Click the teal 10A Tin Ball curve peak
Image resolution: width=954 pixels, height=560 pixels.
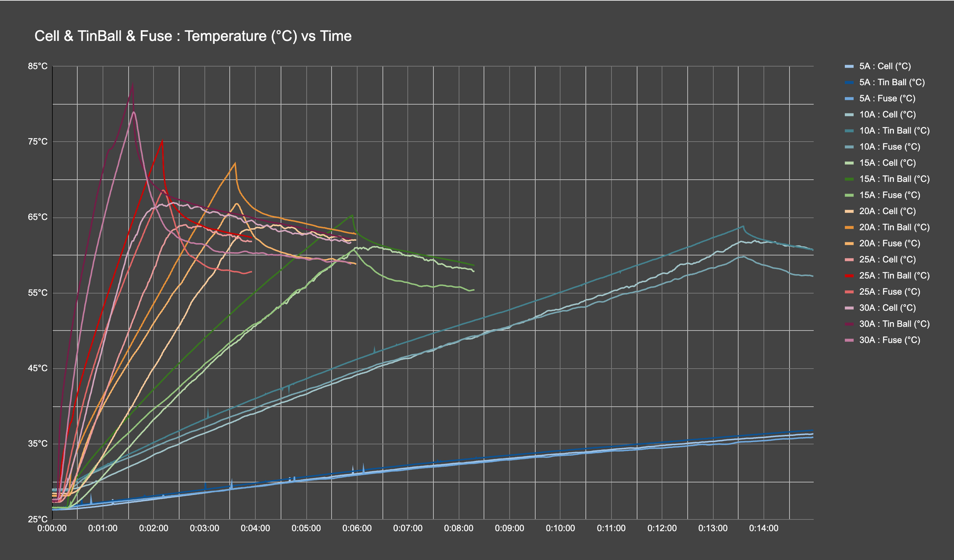[x=743, y=226]
